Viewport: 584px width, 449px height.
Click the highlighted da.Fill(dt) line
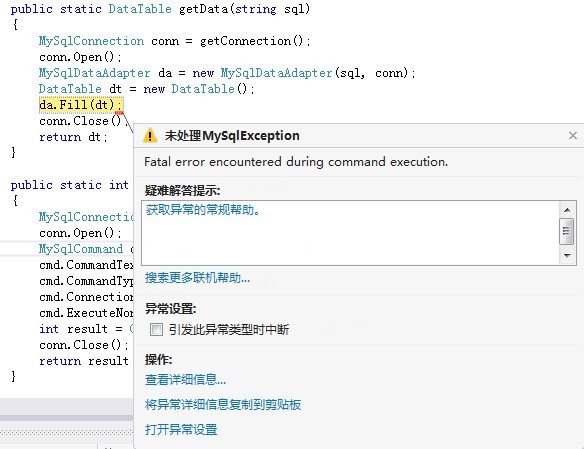[x=81, y=105]
